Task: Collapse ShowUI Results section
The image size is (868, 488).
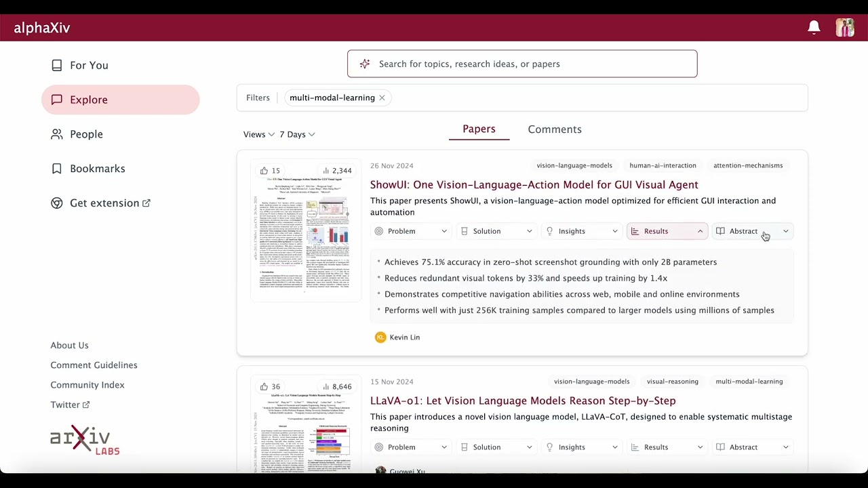Action: tap(667, 231)
